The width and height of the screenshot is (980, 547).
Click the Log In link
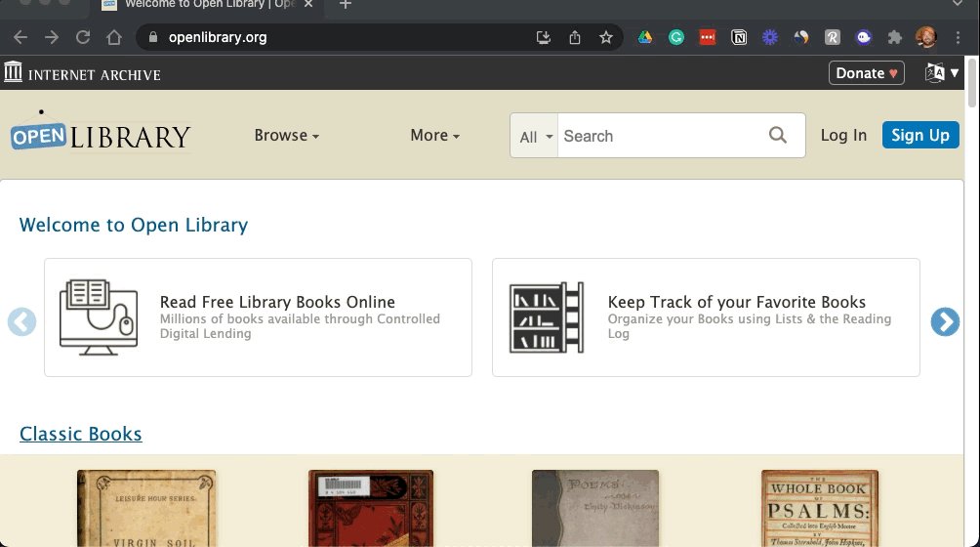click(843, 135)
